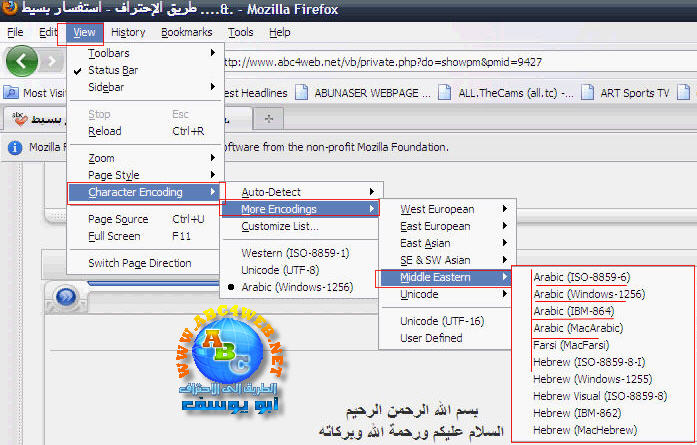Click the URL address bar field
This screenshot has width=697, height=445.
pos(450,61)
